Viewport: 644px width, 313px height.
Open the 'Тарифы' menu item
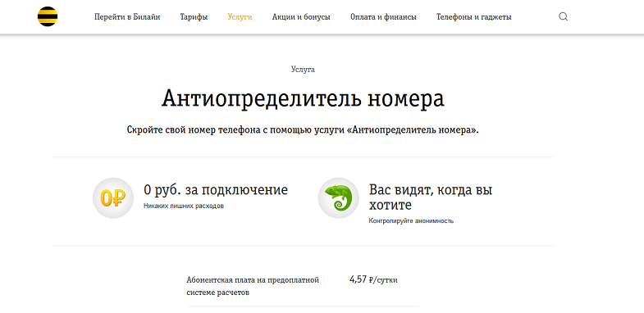(194, 17)
